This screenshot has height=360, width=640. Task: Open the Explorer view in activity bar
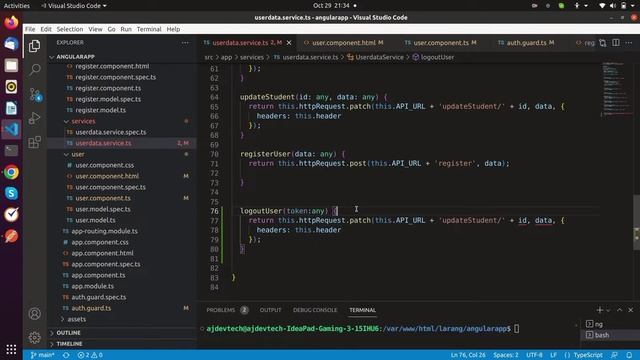(35, 46)
